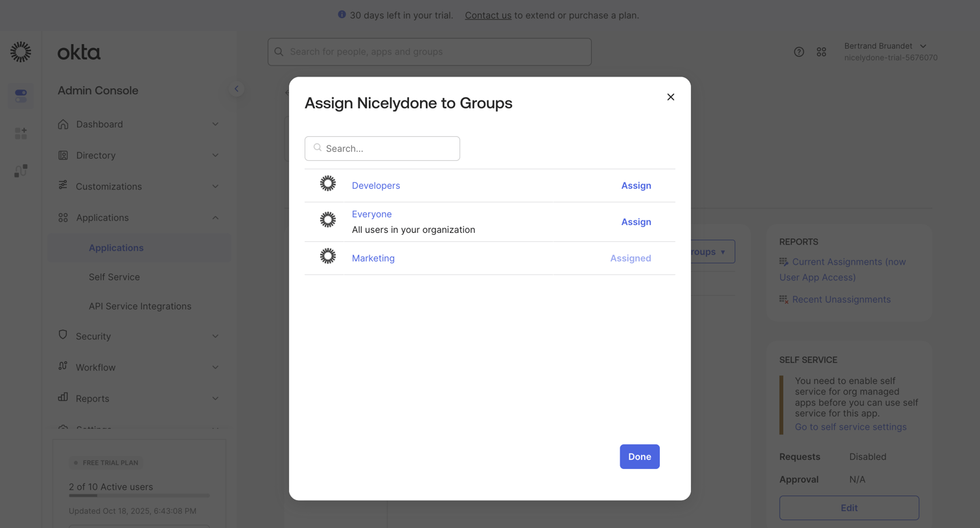Screen dimensions: 980x528
Task: Open the admin console toggle icon in left rail
Action: [x=21, y=96]
